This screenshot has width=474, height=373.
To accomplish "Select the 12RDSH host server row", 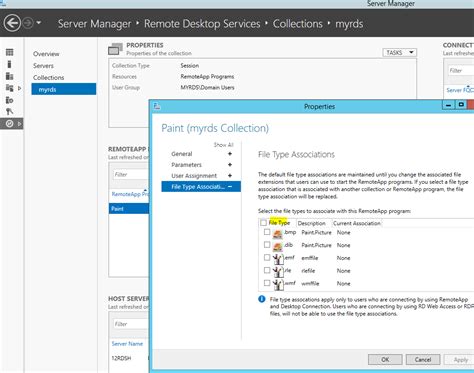I will click(x=129, y=358).
